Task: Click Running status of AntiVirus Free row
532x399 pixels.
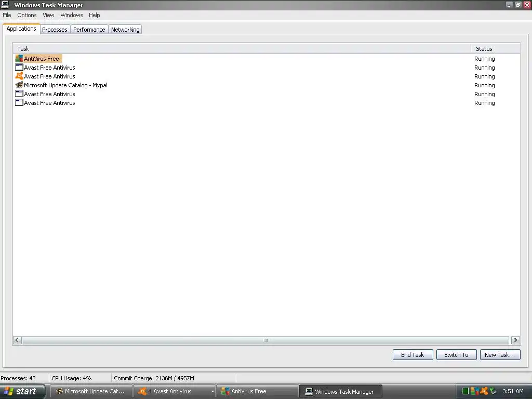Action: (x=485, y=59)
